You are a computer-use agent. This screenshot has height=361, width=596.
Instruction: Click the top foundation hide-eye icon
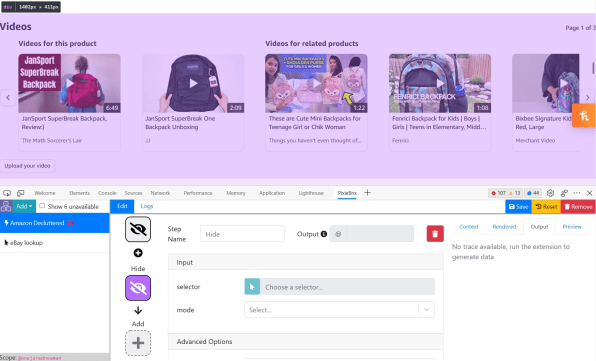point(138,229)
